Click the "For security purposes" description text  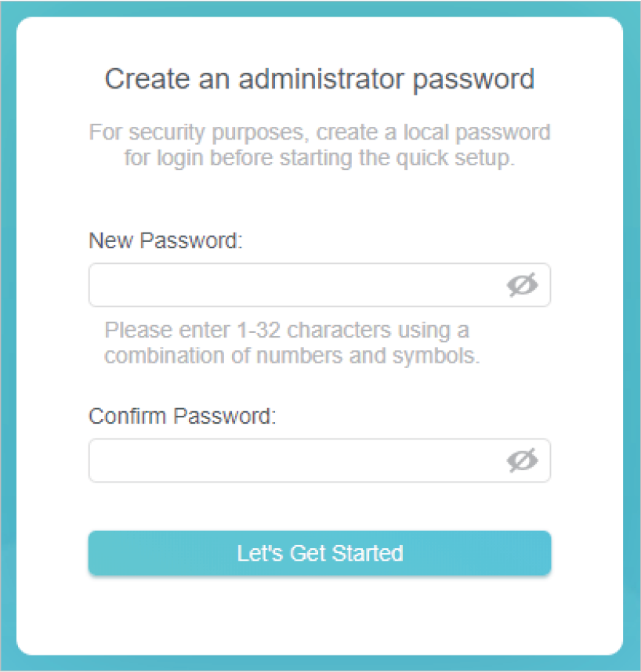coord(320,132)
